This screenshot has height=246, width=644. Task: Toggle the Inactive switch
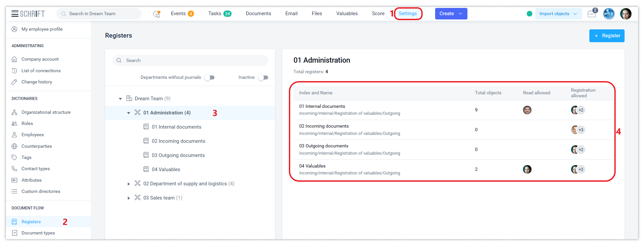263,77
